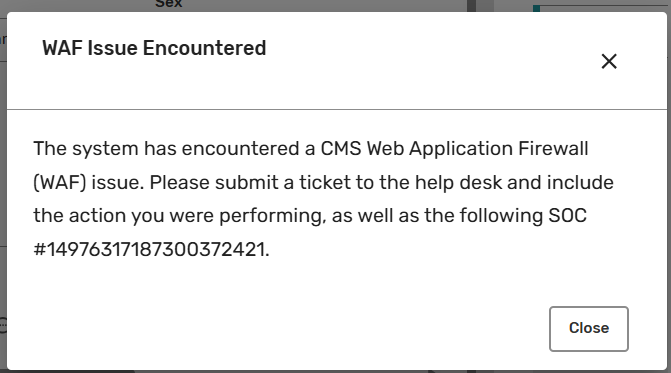The width and height of the screenshot is (671, 373).
Task: Click the 'WAF Issue Encountered' dialog title
Action: pyautogui.click(x=154, y=48)
